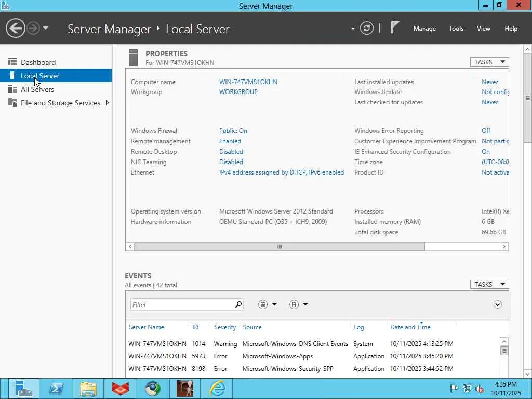532x399 pixels.
Task: Click the Last installed updates Never link
Action: click(x=490, y=82)
